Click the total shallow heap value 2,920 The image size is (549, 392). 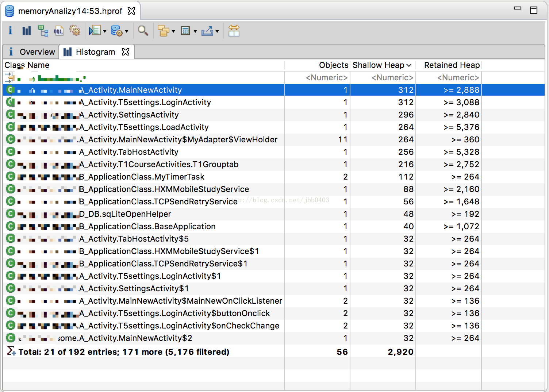tap(401, 352)
